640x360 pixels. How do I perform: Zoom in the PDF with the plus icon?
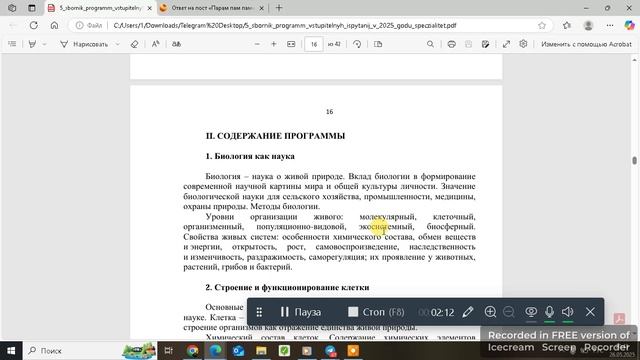[274, 44]
